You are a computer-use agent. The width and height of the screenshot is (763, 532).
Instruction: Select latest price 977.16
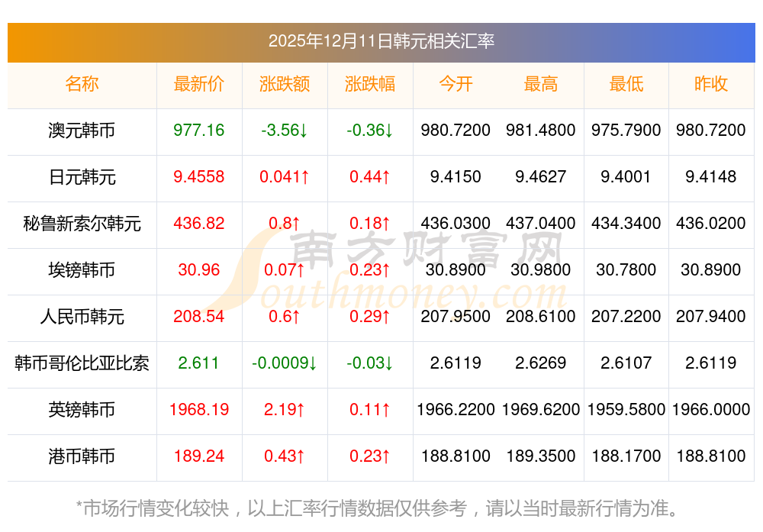(199, 131)
